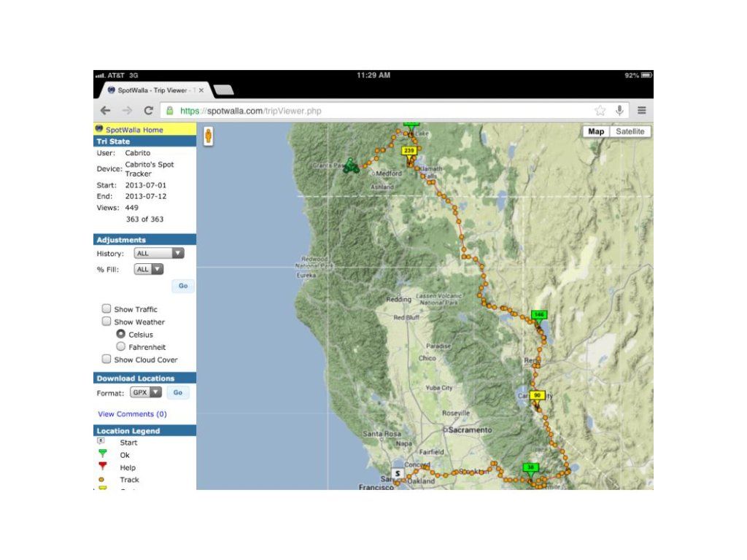
Task: Enable the Show Traffic checkbox
Action: pos(107,309)
